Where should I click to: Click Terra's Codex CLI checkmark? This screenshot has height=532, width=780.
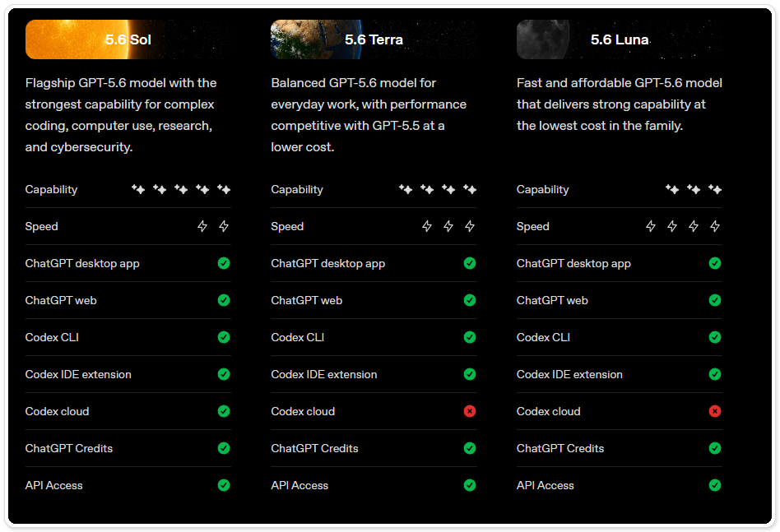(x=470, y=337)
